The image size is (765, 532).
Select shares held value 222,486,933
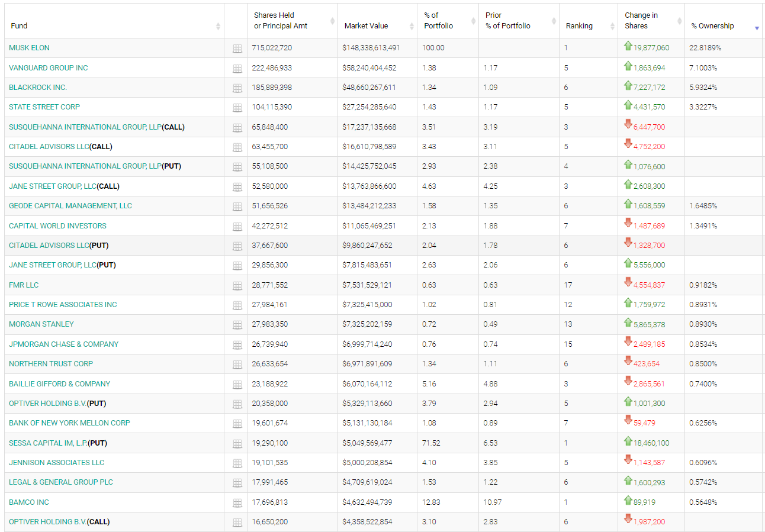click(x=272, y=68)
